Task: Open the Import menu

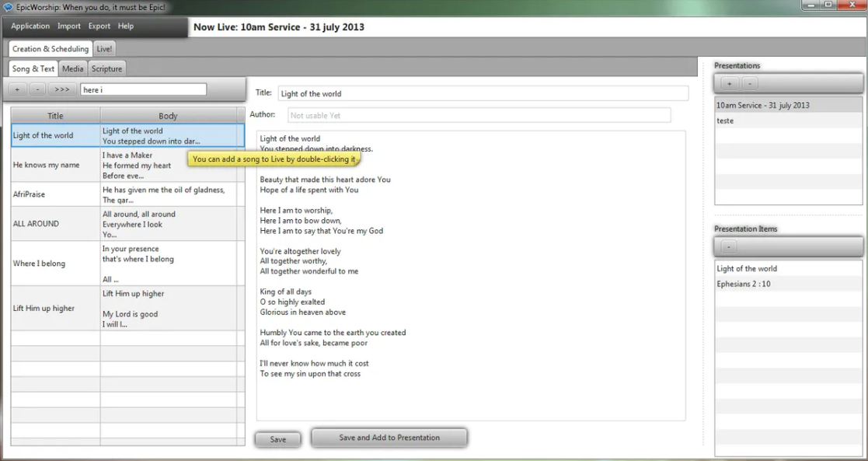Action: (x=69, y=26)
